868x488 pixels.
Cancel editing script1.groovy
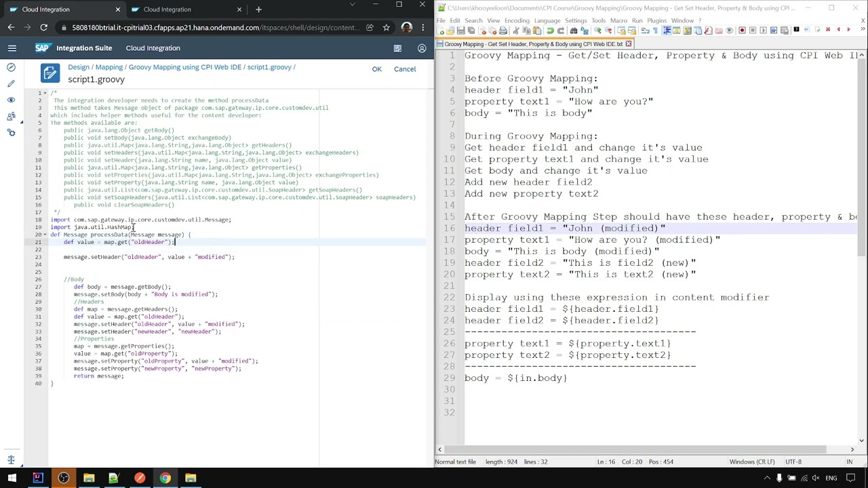tap(405, 69)
